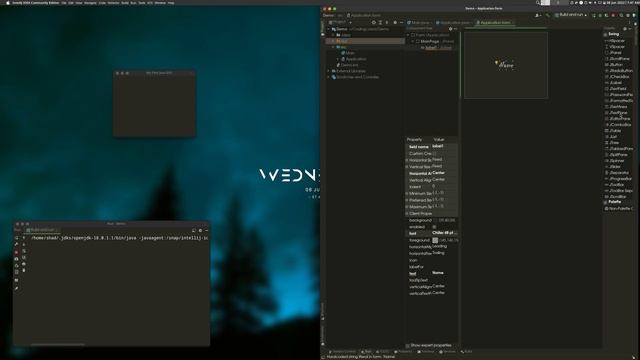Click the expand all icon in the Project panel

[x=380, y=22]
